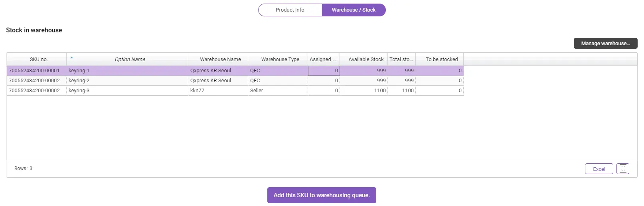This screenshot has width=644, height=206.
Task: Switch to the Product Info tab
Action: click(290, 10)
